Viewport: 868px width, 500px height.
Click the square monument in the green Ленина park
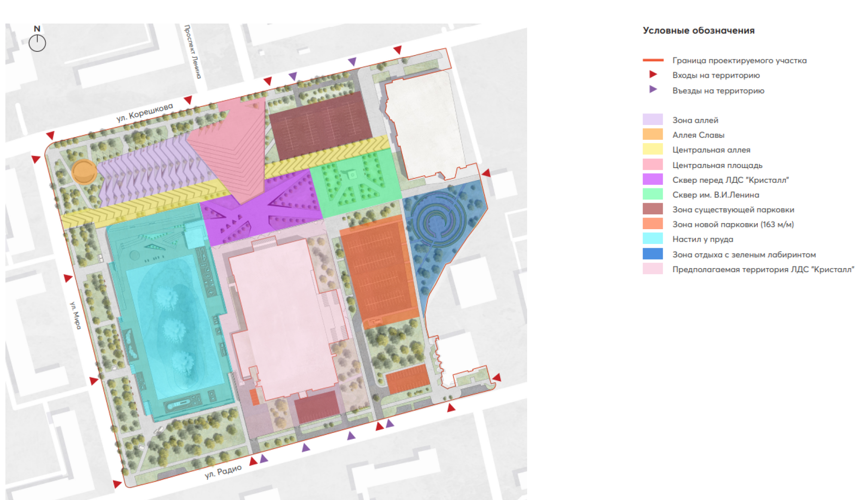coord(352,175)
